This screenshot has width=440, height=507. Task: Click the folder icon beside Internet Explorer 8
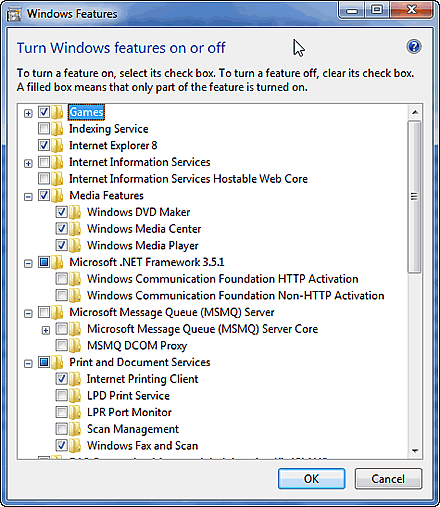pyautogui.click(x=57, y=145)
